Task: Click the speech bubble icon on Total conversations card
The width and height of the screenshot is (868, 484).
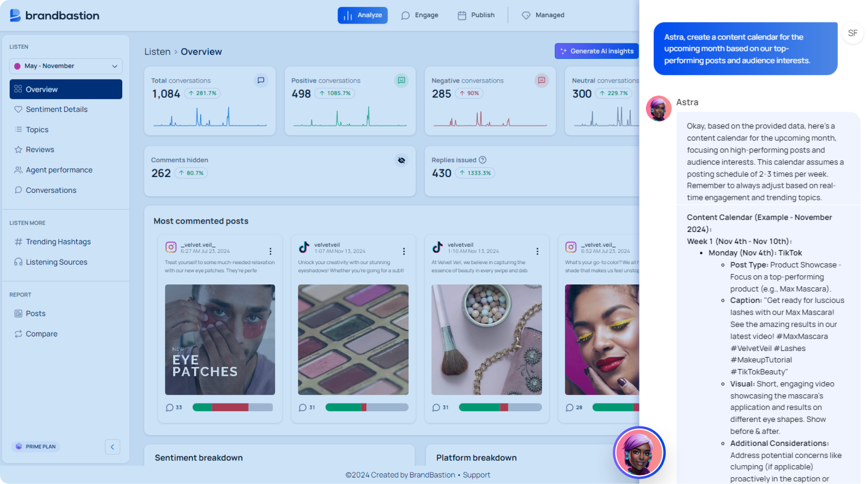Action: pyautogui.click(x=261, y=81)
